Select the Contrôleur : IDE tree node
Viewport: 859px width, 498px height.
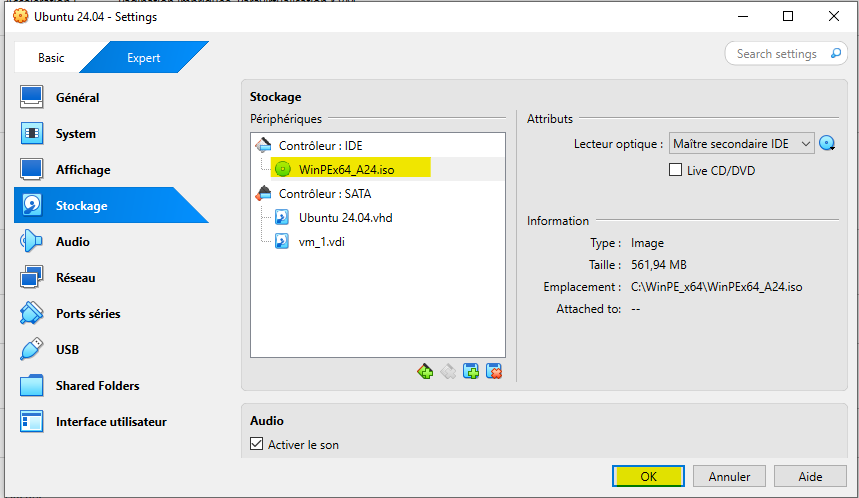[x=320, y=145]
